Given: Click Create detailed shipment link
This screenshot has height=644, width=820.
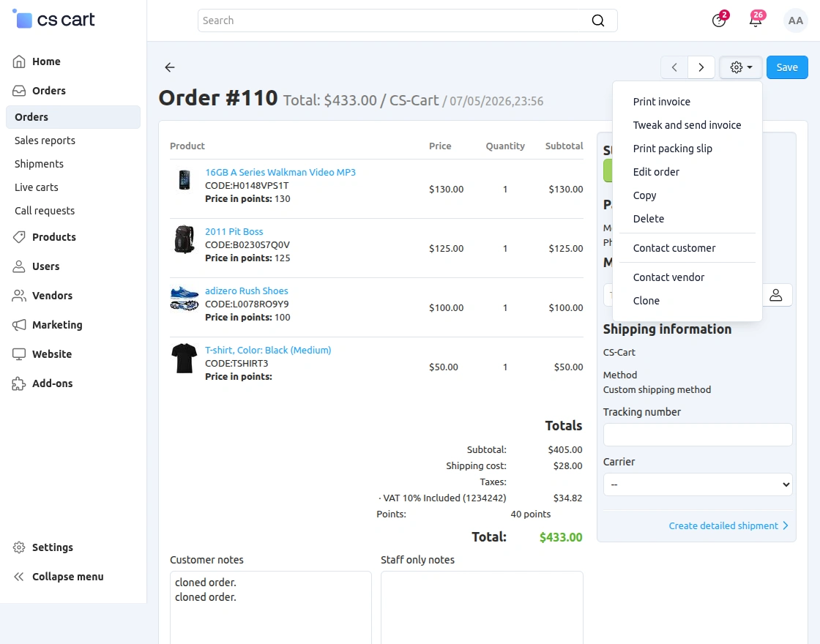Looking at the screenshot, I should (723, 526).
